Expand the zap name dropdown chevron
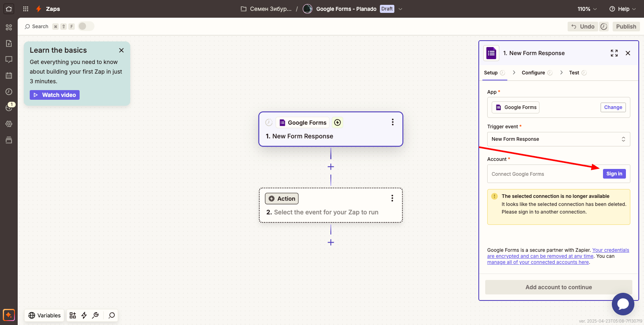 pos(400,9)
